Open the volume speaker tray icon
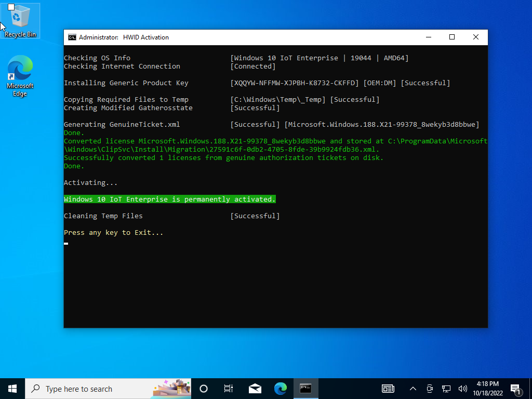Image resolution: width=532 pixels, height=399 pixels. [462, 389]
